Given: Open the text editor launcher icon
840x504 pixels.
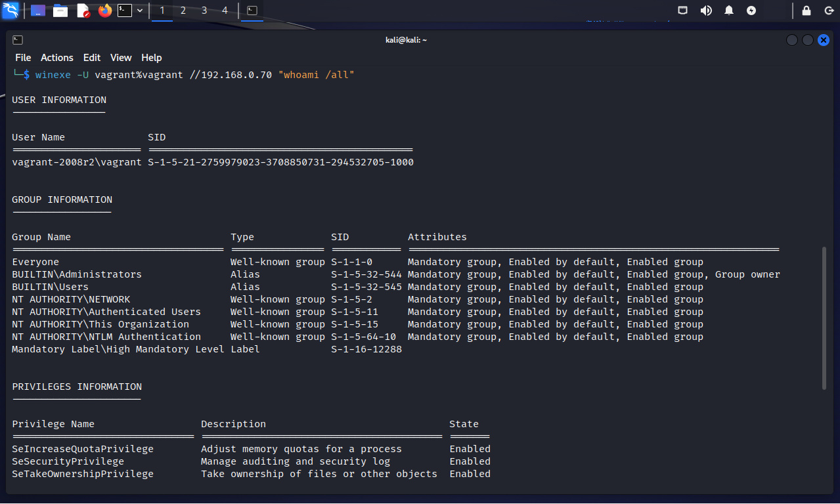Looking at the screenshot, I should pyautogui.click(x=83, y=10).
